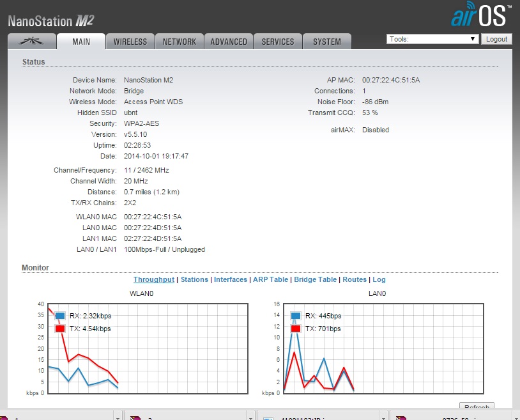Click the Monitor section heading
Image resolution: width=520 pixels, height=420 pixels.
tap(35, 268)
